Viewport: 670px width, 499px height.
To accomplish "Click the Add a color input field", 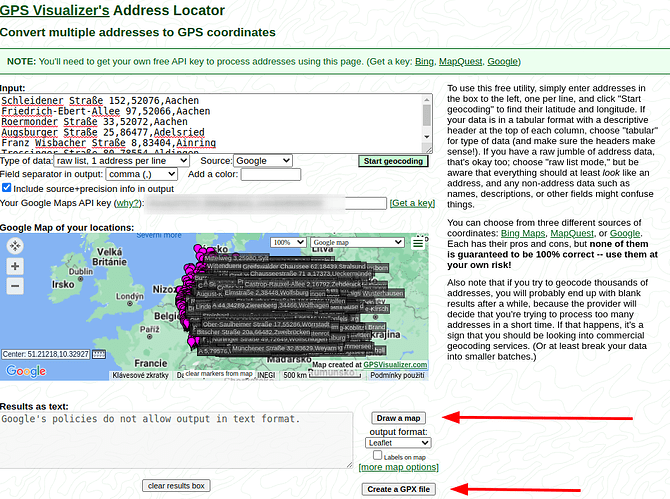I will [271, 174].
